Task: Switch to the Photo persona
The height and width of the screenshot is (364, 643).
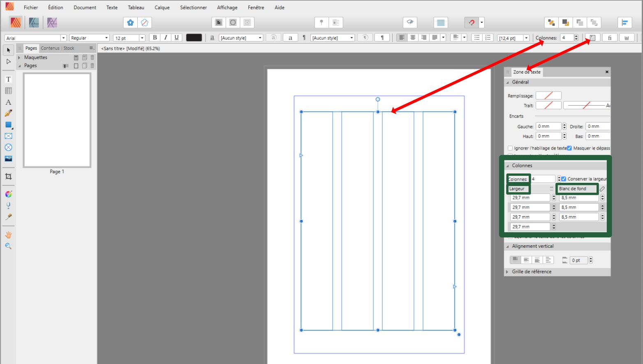Action: point(52,23)
